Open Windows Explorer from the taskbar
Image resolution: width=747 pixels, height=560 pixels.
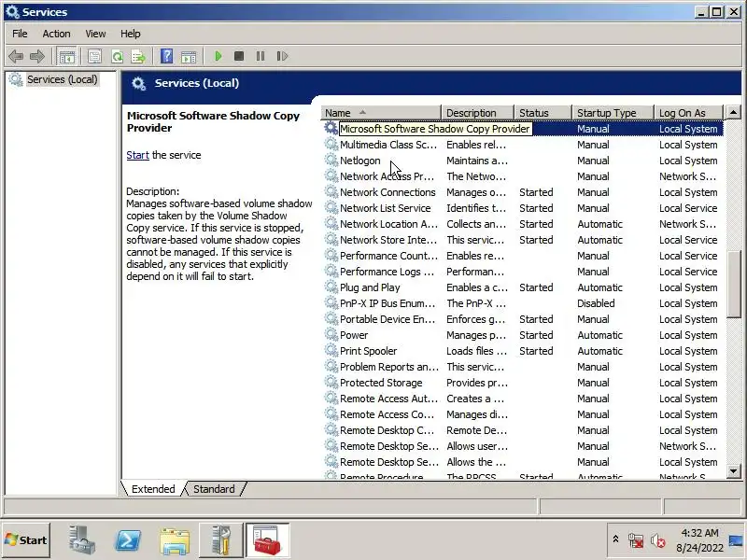pos(175,541)
